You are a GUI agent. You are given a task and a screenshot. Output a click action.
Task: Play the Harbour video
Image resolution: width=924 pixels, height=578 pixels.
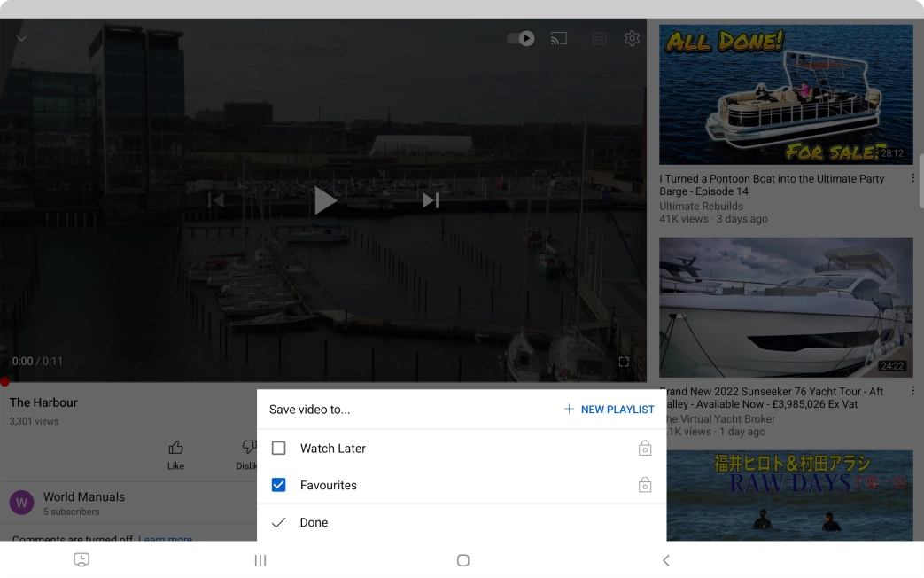324,200
